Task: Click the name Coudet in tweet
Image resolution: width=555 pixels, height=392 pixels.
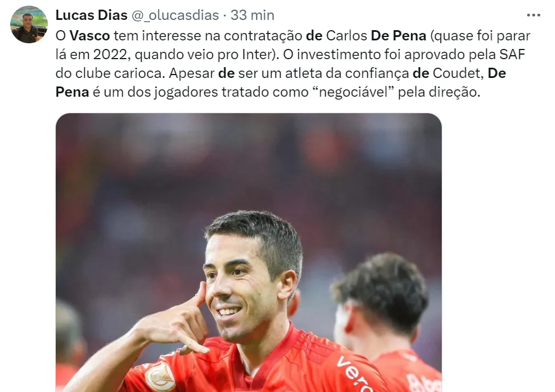Action: [458, 73]
